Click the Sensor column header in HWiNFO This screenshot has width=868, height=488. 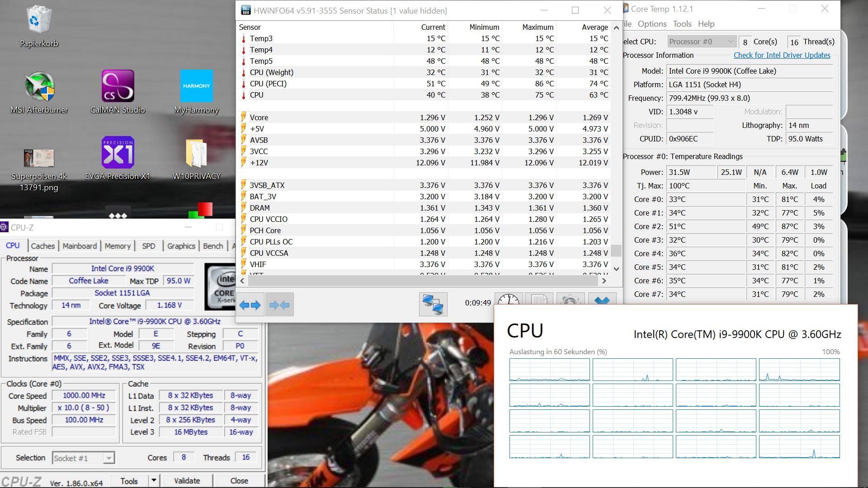click(x=316, y=27)
